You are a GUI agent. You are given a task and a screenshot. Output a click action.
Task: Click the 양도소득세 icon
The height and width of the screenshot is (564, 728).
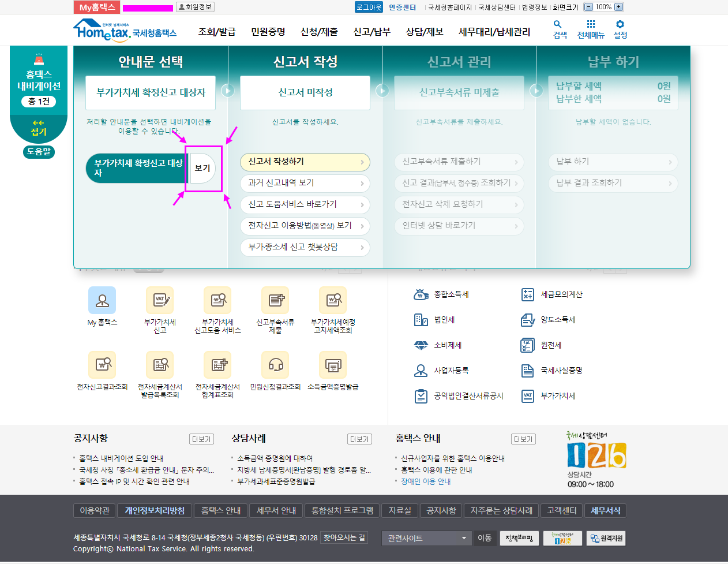coord(528,320)
